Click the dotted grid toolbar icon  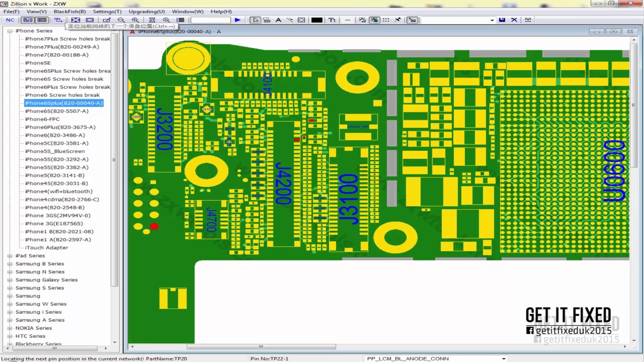point(386,20)
